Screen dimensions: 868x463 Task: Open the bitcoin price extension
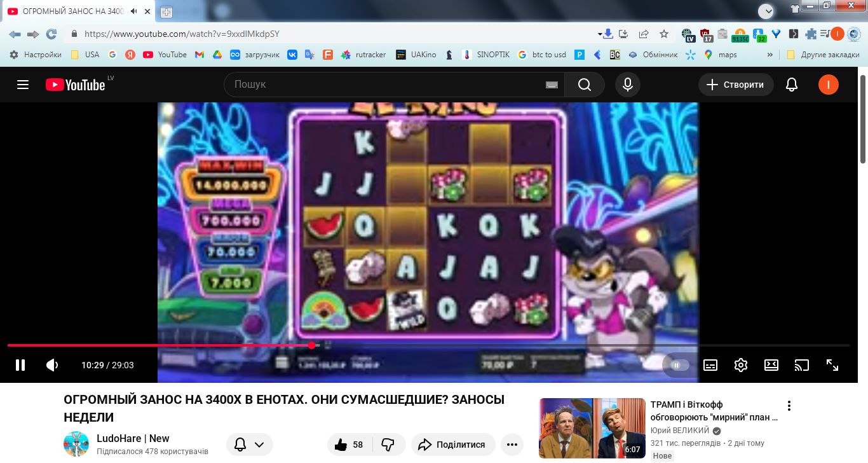coord(740,35)
